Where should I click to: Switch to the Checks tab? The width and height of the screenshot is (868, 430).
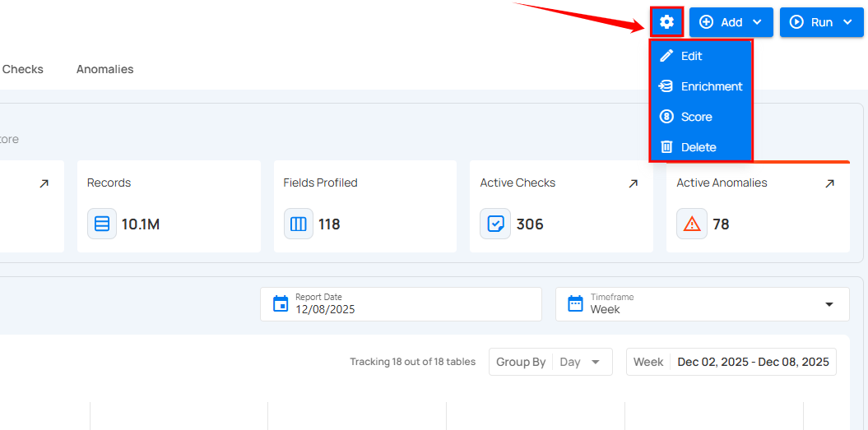(x=22, y=69)
